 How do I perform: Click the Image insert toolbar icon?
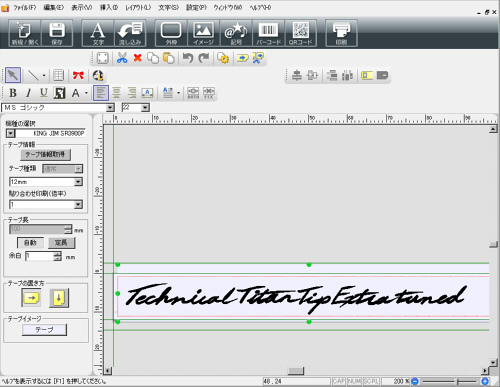click(203, 33)
